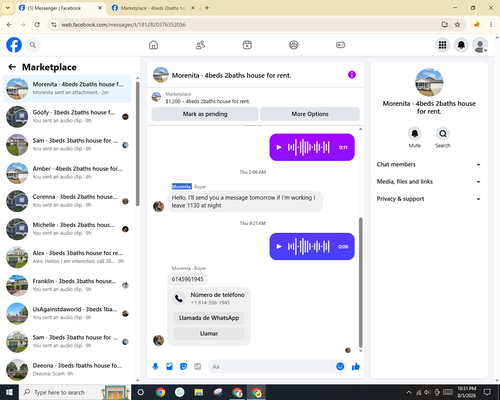The width and height of the screenshot is (500, 400).
Task: Open the Michelle 3beds 2baths conversation
Action: [x=67, y=229]
